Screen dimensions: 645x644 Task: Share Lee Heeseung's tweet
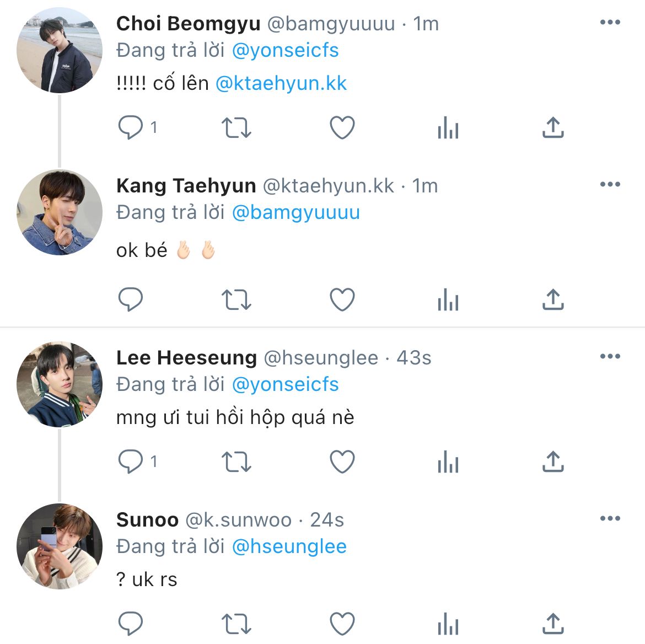(x=552, y=462)
